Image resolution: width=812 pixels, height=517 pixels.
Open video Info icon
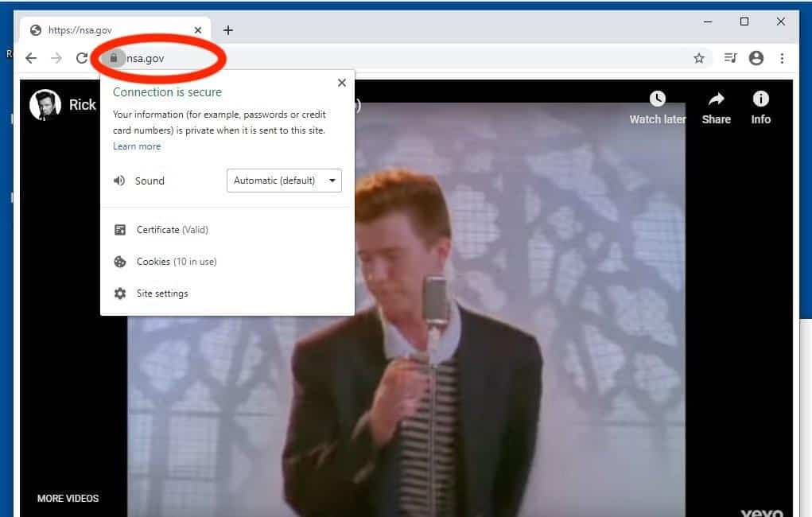[x=761, y=99]
